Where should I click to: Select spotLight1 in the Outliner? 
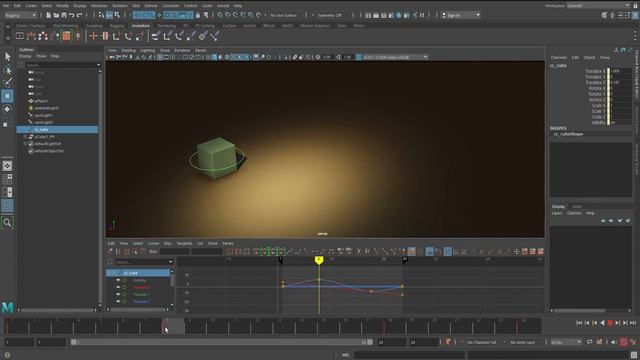point(43,116)
